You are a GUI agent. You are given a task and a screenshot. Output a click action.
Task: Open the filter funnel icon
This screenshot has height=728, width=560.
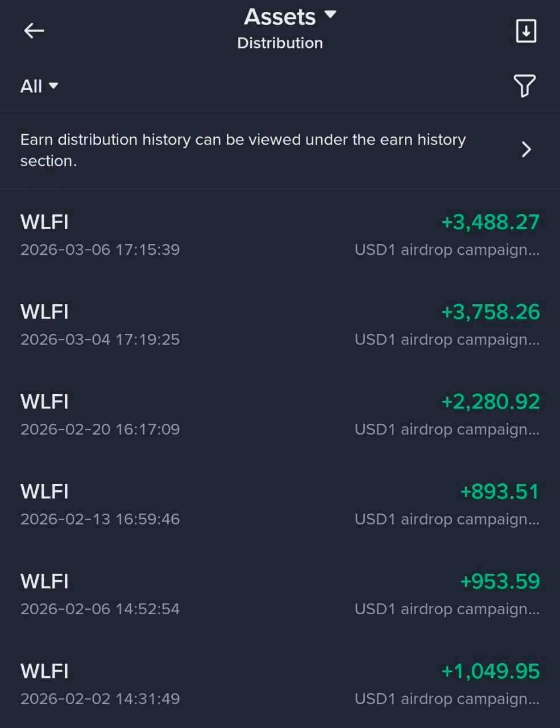[524, 86]
